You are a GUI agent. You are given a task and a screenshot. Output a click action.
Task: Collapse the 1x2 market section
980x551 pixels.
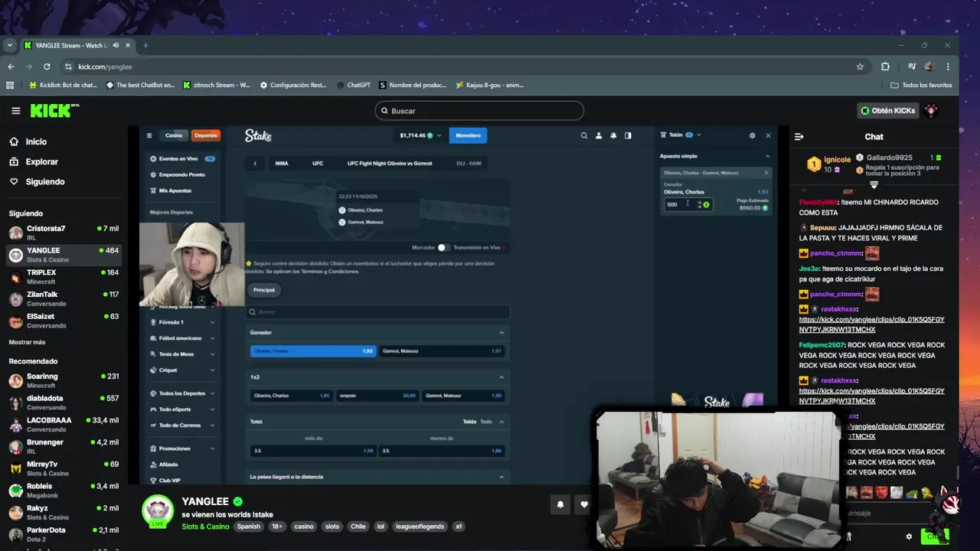pos(501,377)
